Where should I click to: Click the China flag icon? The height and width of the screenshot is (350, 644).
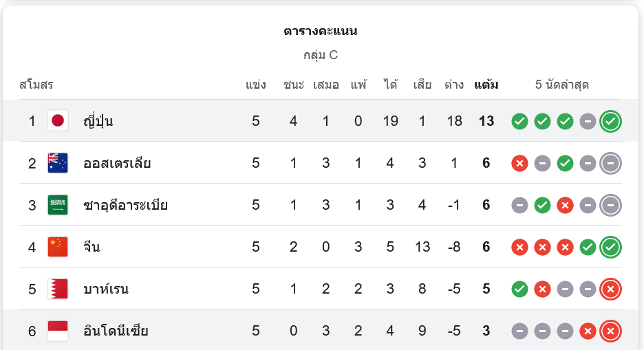pos(58,247)
